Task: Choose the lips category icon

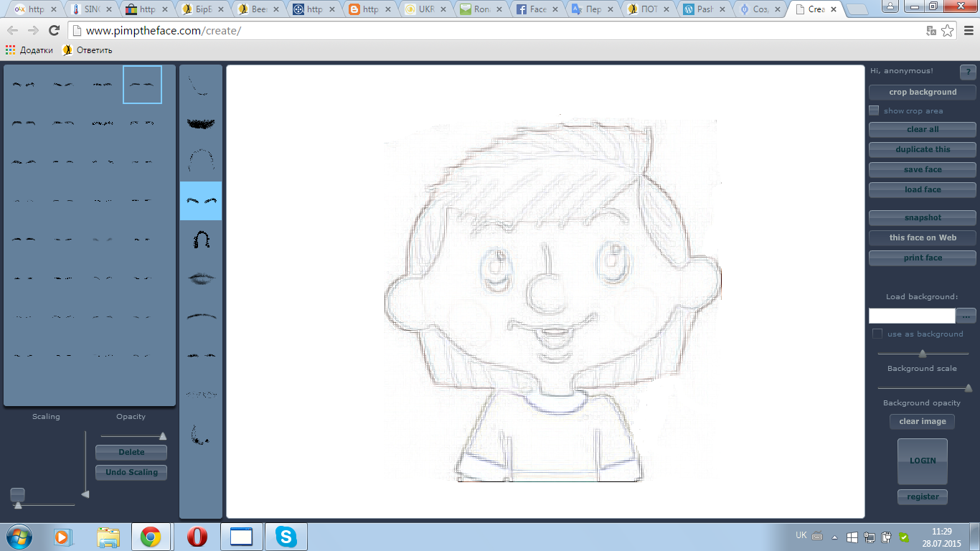Action: tap(201, 278)
